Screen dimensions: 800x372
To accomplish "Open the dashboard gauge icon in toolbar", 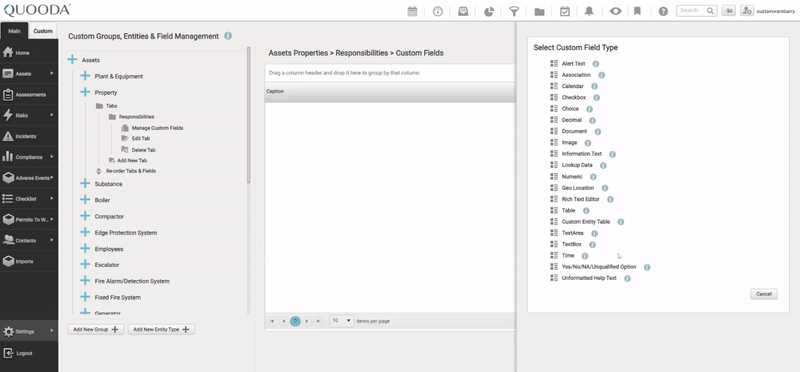I will coord(438,11).
